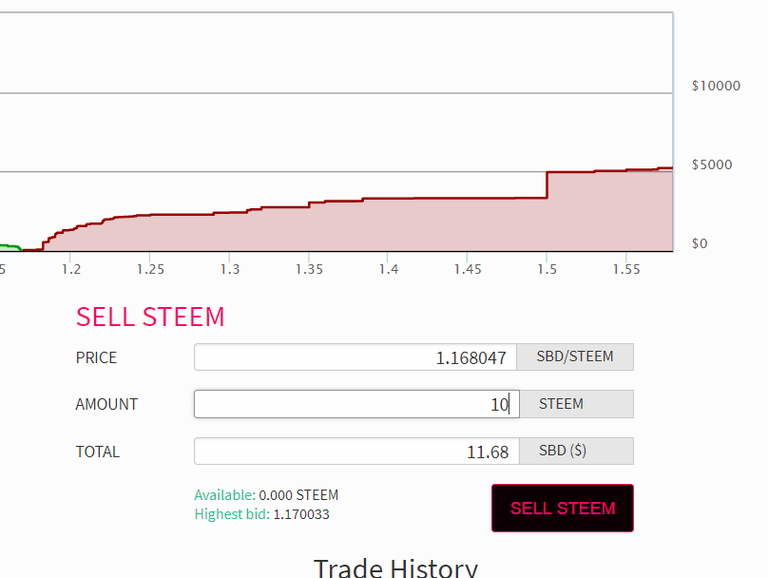
Task: Click the 1.2 tick on the price axis
Action: coord(70,270)
